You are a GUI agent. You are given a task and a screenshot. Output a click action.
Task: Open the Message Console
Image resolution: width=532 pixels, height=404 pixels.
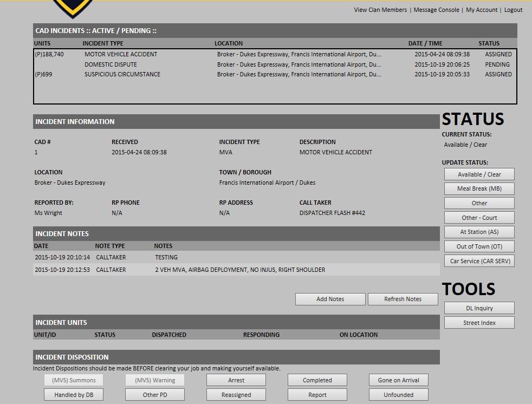pyautogui.click(x=437, y=10)
